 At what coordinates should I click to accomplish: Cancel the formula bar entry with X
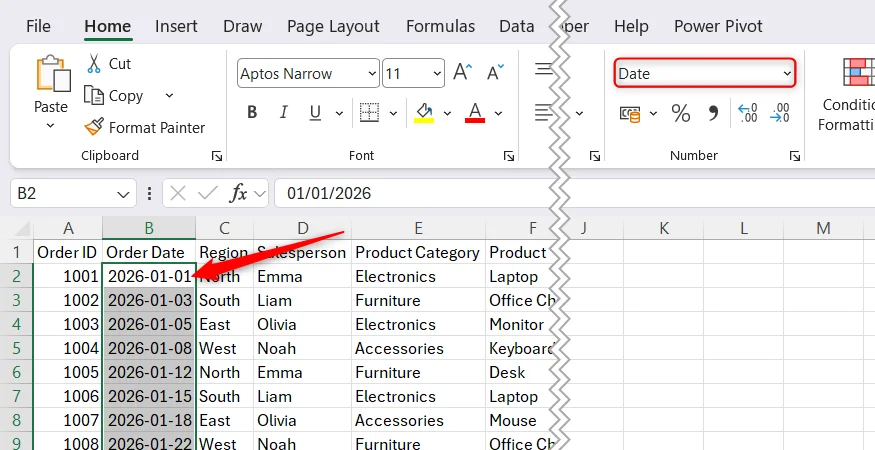[177, 194]
